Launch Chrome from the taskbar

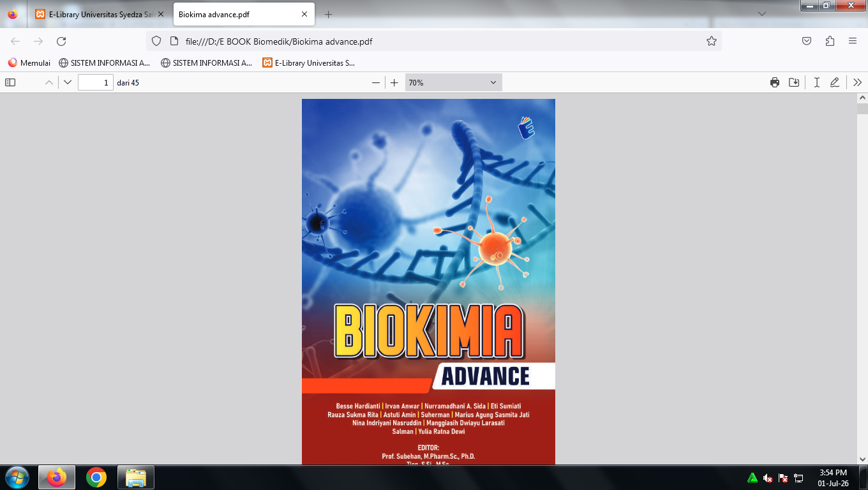click(x=96, y=477)
